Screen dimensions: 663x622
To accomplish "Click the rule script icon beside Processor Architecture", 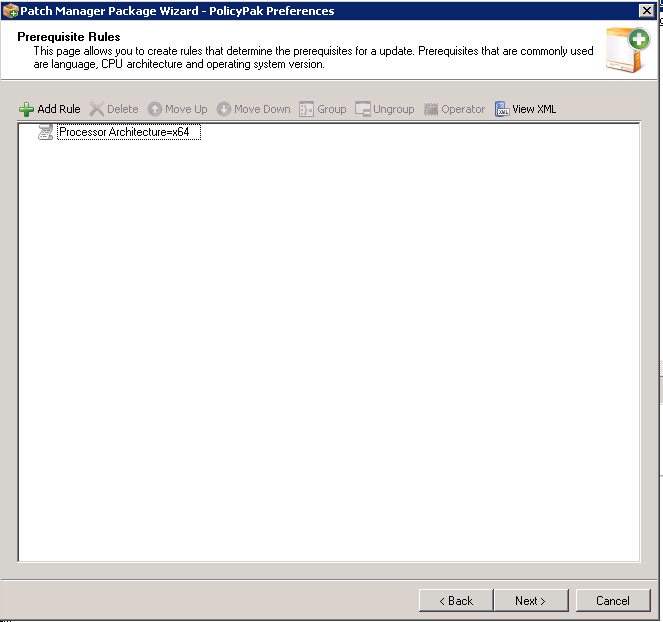I will (x=45, y=132).
